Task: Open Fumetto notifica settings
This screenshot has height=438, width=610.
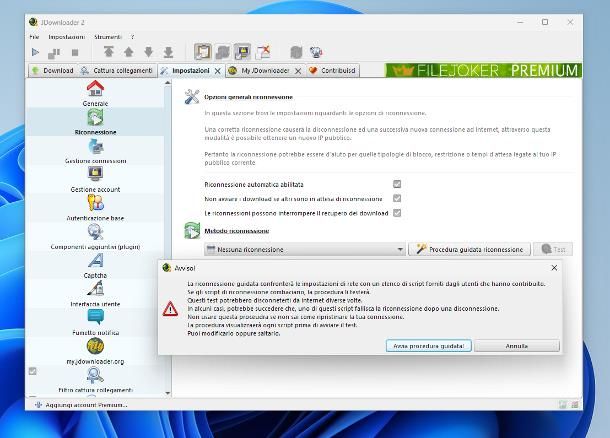Action: [x=95, y=322]
